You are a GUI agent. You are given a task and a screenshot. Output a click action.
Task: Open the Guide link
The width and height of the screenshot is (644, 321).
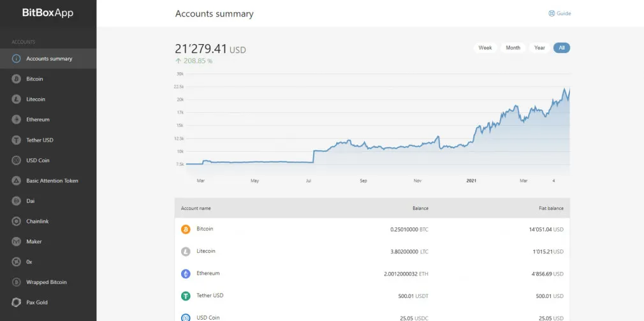coord(560,13)
